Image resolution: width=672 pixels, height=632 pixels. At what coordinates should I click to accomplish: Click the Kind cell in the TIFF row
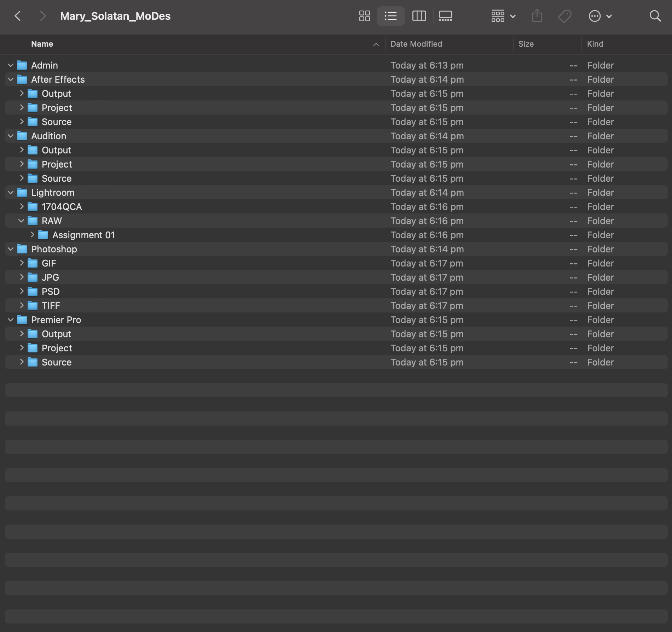(601, 306)
